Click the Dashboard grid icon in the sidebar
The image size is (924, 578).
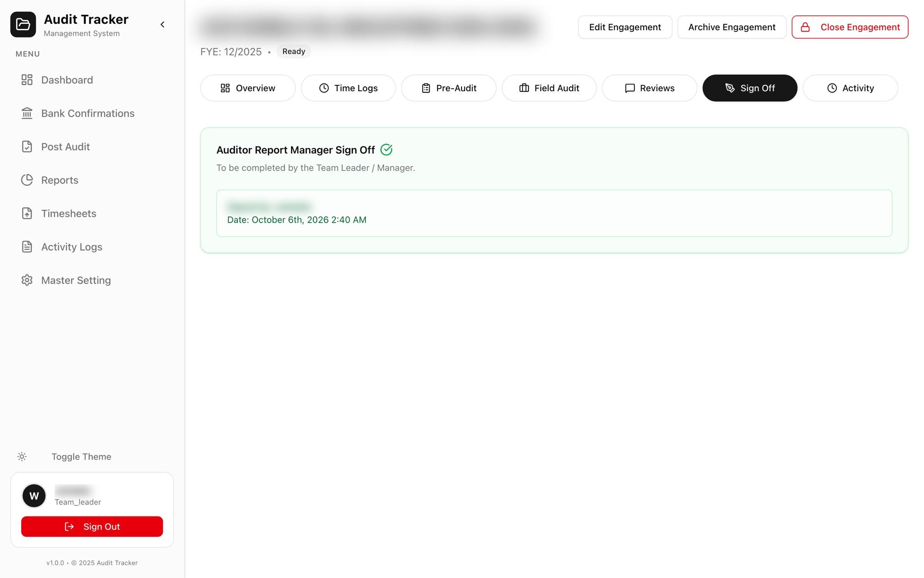(27, 80)
